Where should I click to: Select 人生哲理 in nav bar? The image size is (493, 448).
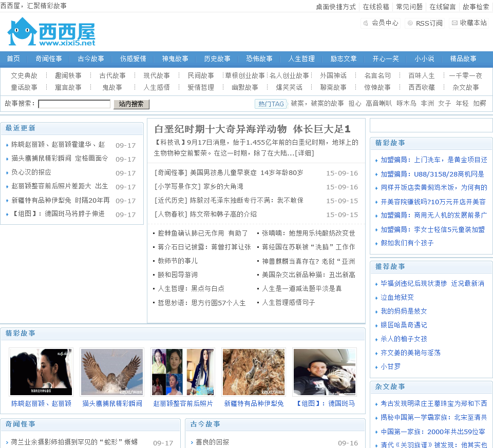click(301, 59)
